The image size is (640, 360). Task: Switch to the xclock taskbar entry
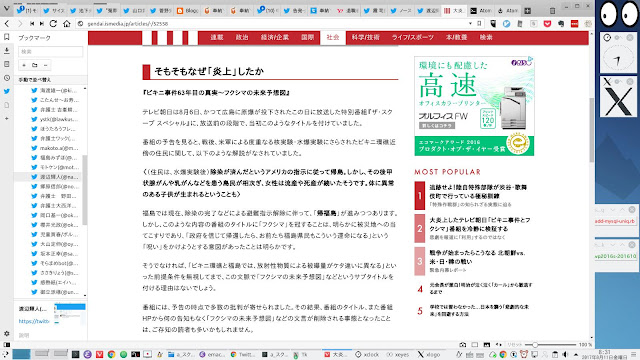coord(367,355)
